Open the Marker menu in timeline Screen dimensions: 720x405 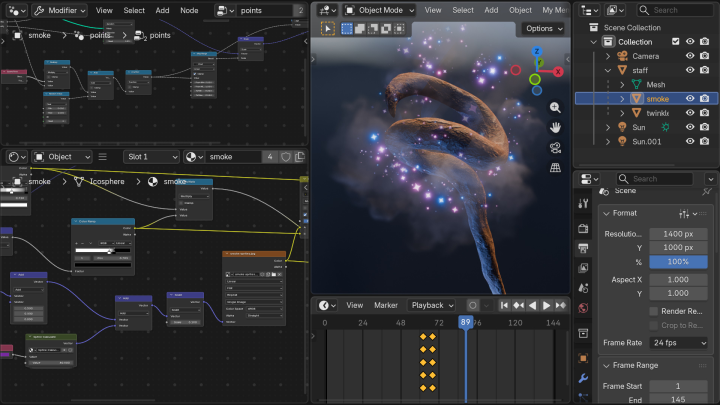[386, 305]
